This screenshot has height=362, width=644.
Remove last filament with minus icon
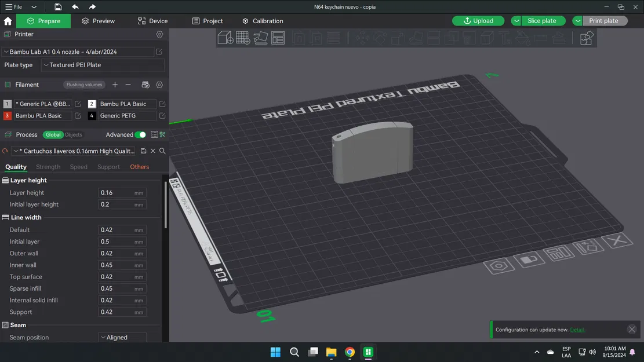tap(128, 85)
